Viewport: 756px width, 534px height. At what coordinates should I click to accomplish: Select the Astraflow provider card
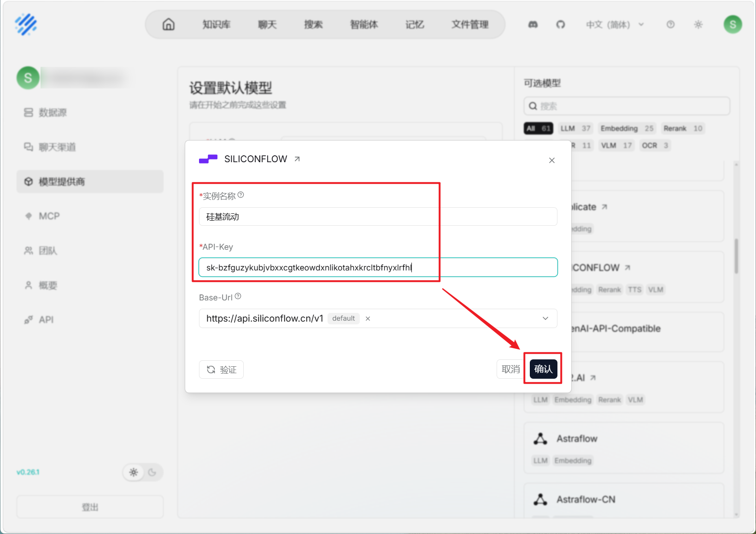[x=624, y=448]
